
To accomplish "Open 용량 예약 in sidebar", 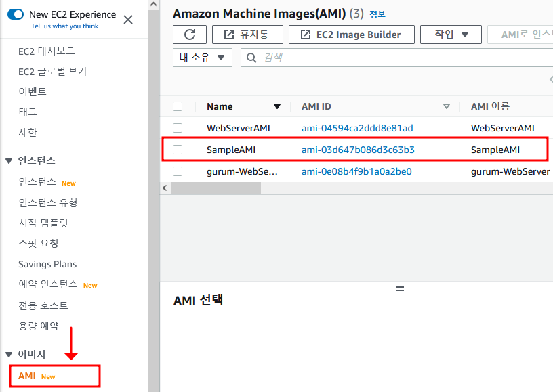I will 38,326.
